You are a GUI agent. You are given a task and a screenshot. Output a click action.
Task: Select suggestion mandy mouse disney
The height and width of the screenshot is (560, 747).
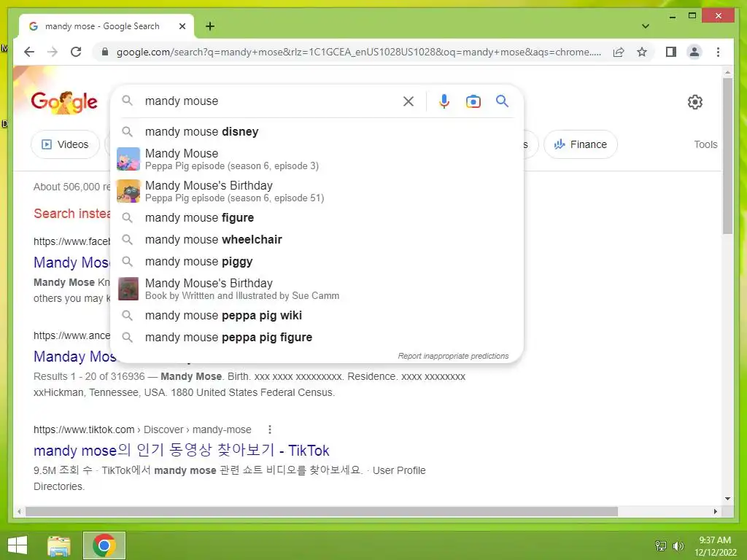coord(317,131)
